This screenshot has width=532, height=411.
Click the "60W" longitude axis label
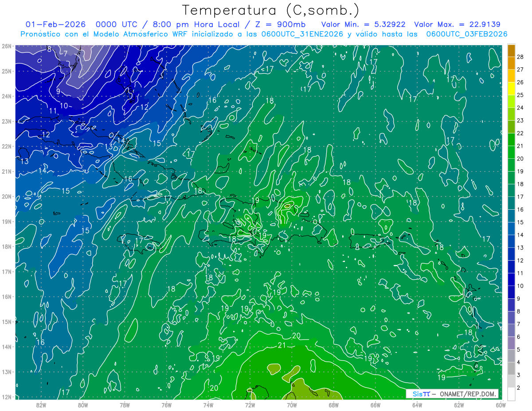(x=501, y=404)
